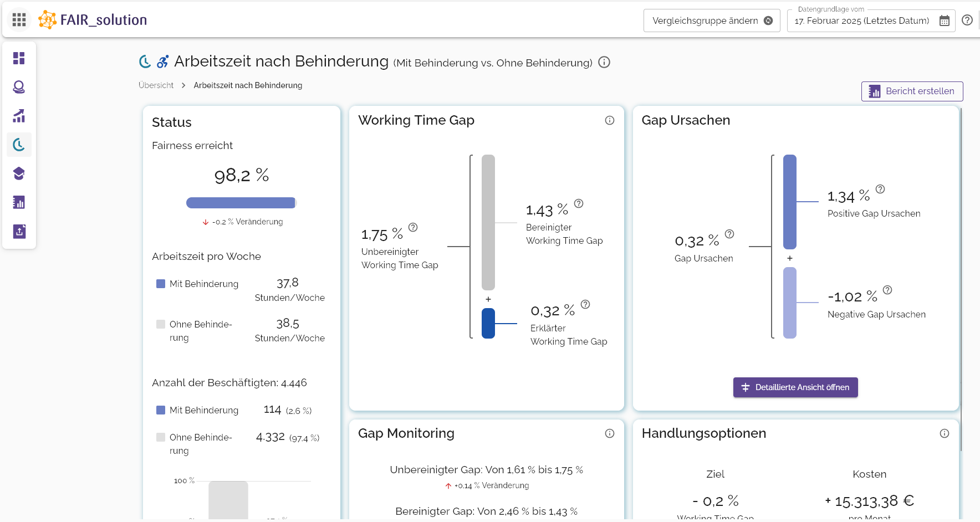Toggle the Mit Behinderung legend square under Arbeitszeit
Viewport: 980px width, 522px height.
tap(161, 284)
